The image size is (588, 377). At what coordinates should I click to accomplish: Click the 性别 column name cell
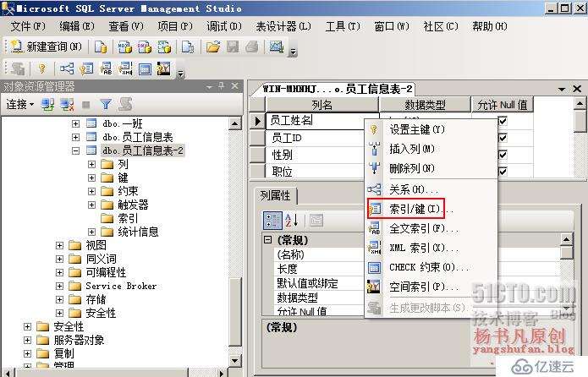(315, 155)
